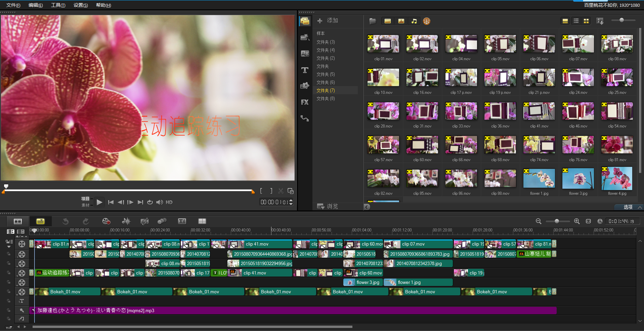The width and height of the screenshot is (644, 331).
Task: Open the Instant Project panel icon
Action: click(x=305, y=37)
